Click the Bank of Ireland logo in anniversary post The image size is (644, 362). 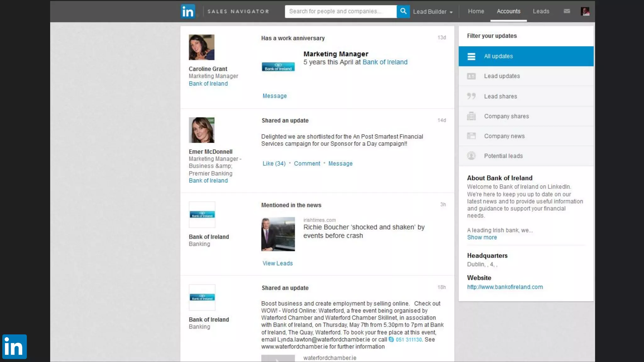tap(278, 67)
